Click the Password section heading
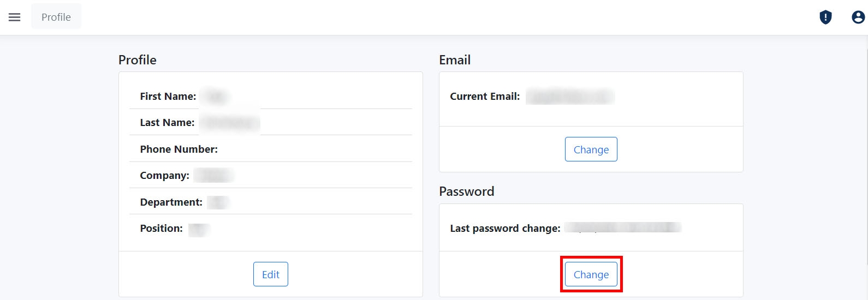This screenshot has height=300, width=868. 467,191
